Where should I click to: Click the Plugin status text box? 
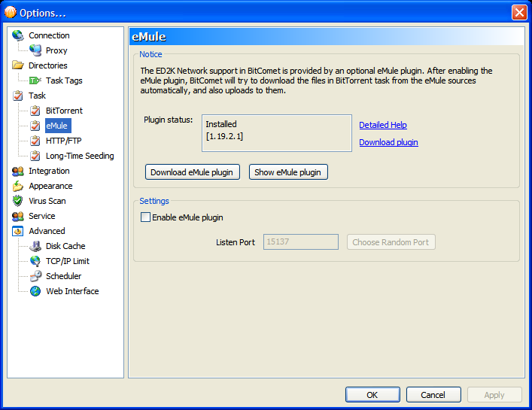point(277,133)
